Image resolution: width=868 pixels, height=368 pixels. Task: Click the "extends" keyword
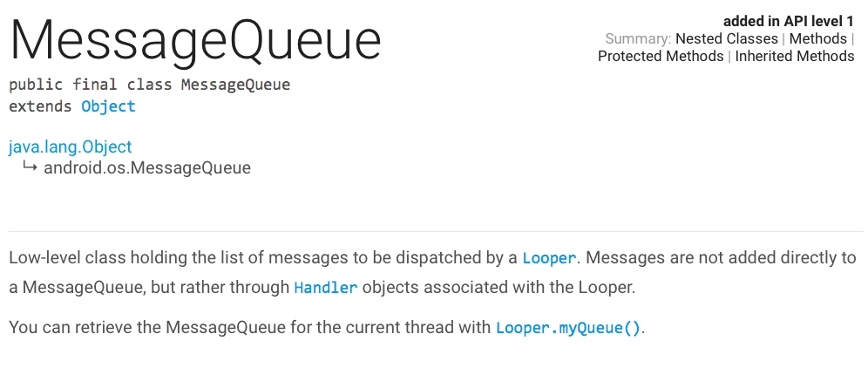[41, 106]
